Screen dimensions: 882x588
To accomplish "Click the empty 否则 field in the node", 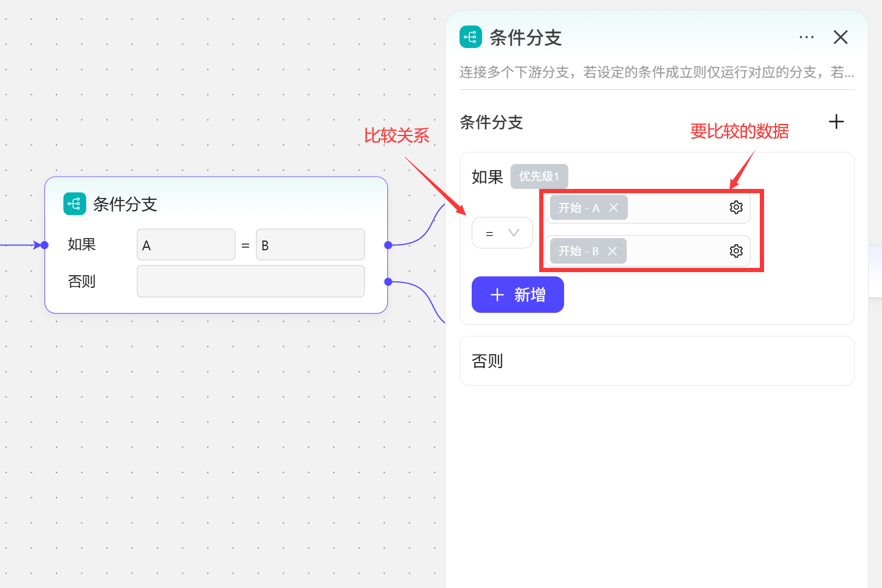I will coord(250,281).
